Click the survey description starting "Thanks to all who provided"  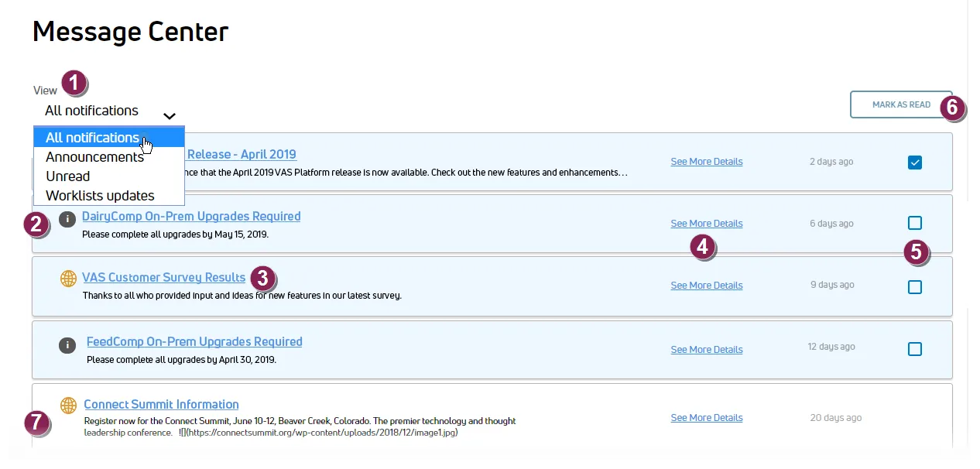242,296
